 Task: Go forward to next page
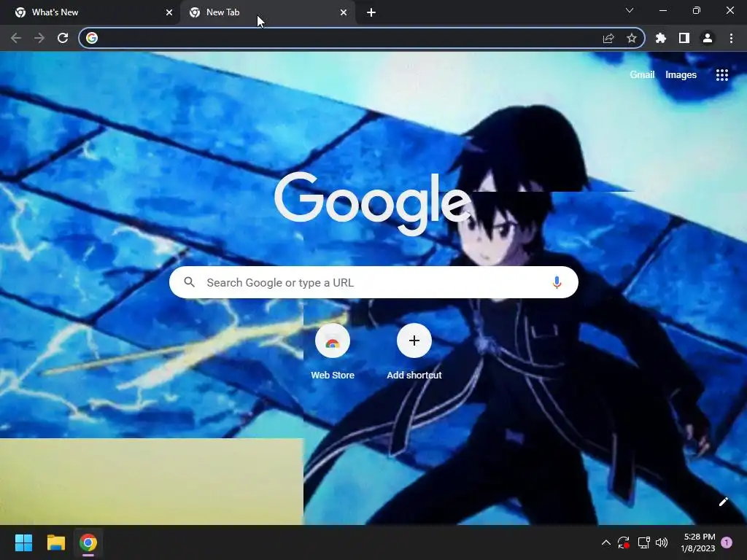(39, 38)
